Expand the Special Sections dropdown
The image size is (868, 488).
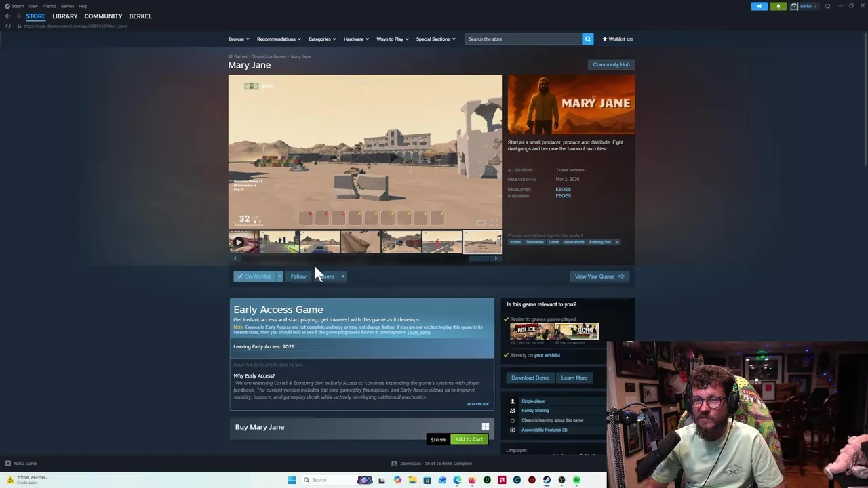coord(435,39)
